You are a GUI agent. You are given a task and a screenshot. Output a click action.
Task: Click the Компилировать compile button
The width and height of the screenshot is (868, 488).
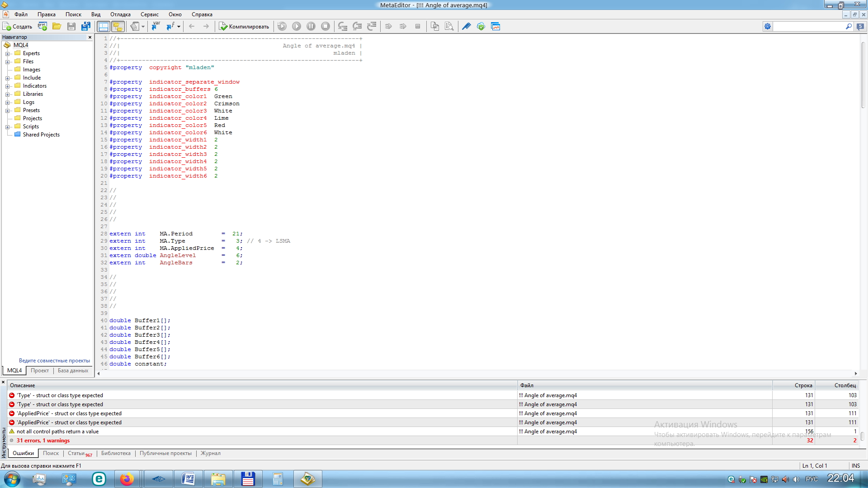click(x=244, y=27)
